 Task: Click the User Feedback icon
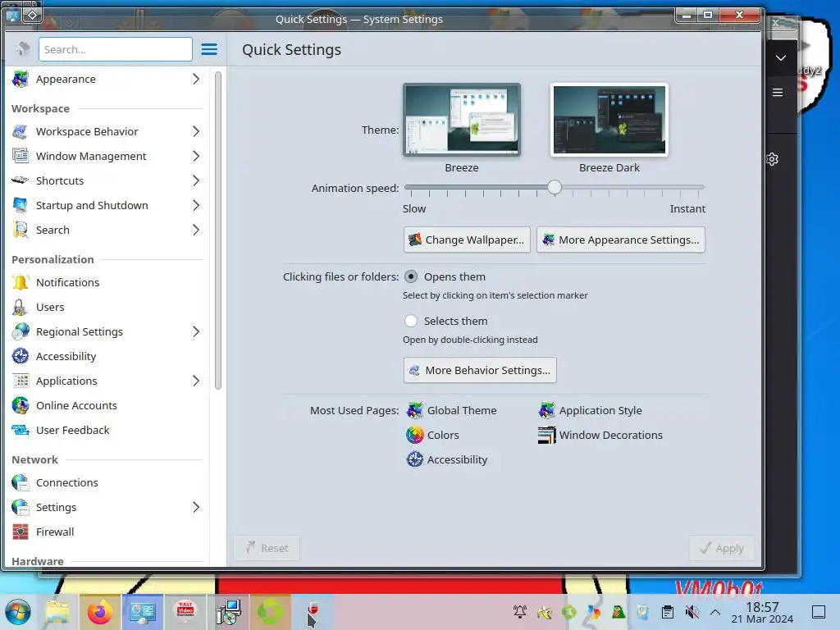tap(21, 430)
